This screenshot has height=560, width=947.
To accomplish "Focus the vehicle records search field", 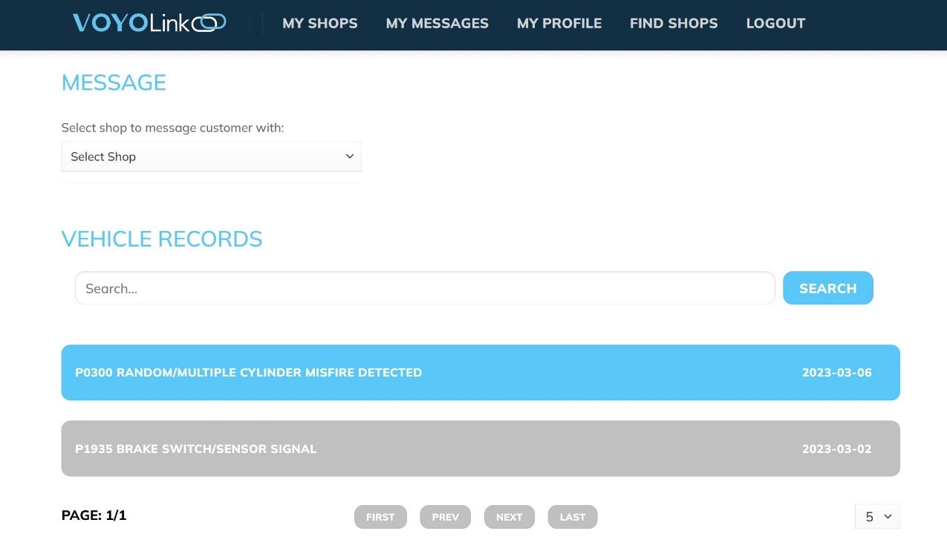I will (424, 288).
